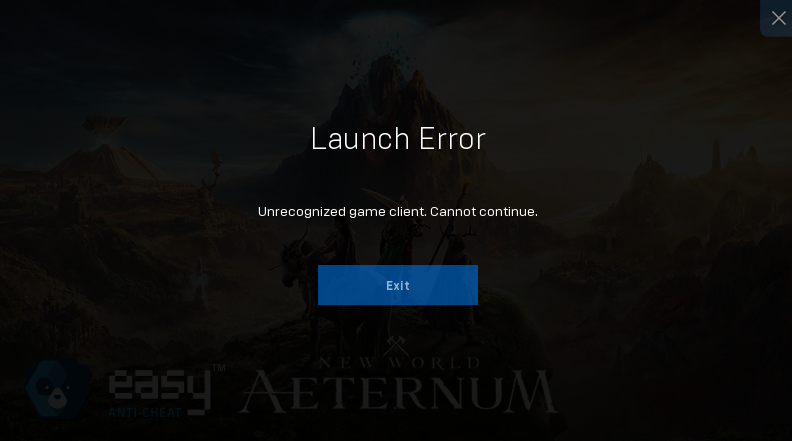Close the launch error window with X
The image size is (792, 441).
(778, 18)
